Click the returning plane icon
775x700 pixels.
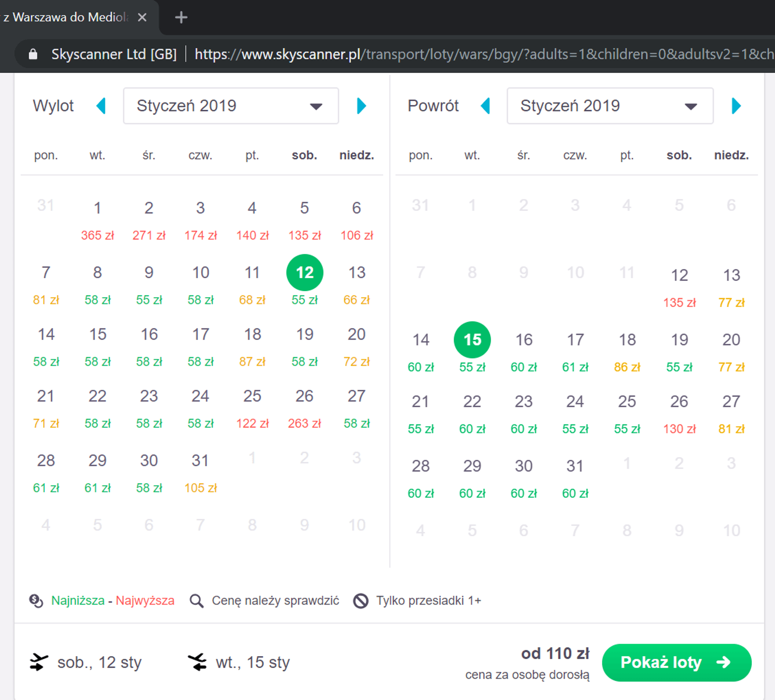(x=198, y=662)
